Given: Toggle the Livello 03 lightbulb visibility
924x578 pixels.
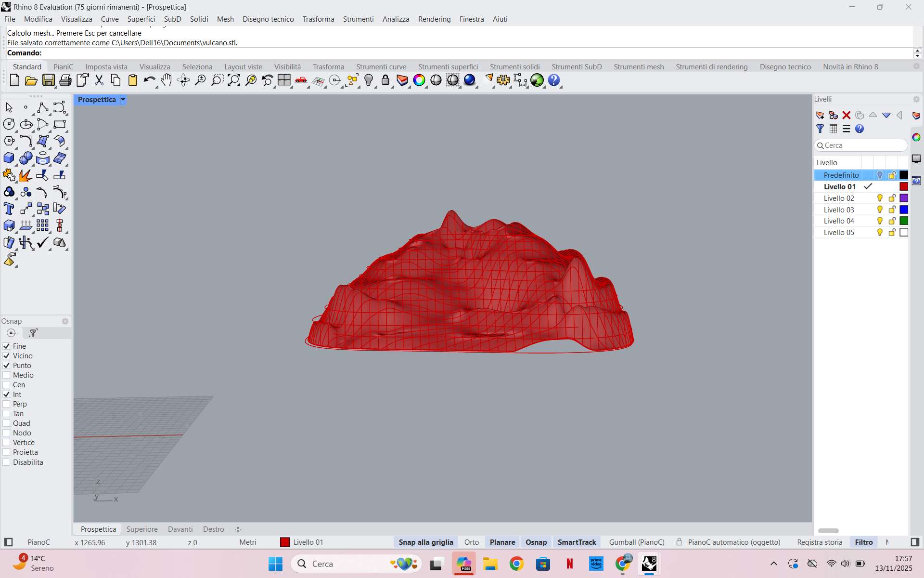Looking at the screenshot, I should coord(880,210).
